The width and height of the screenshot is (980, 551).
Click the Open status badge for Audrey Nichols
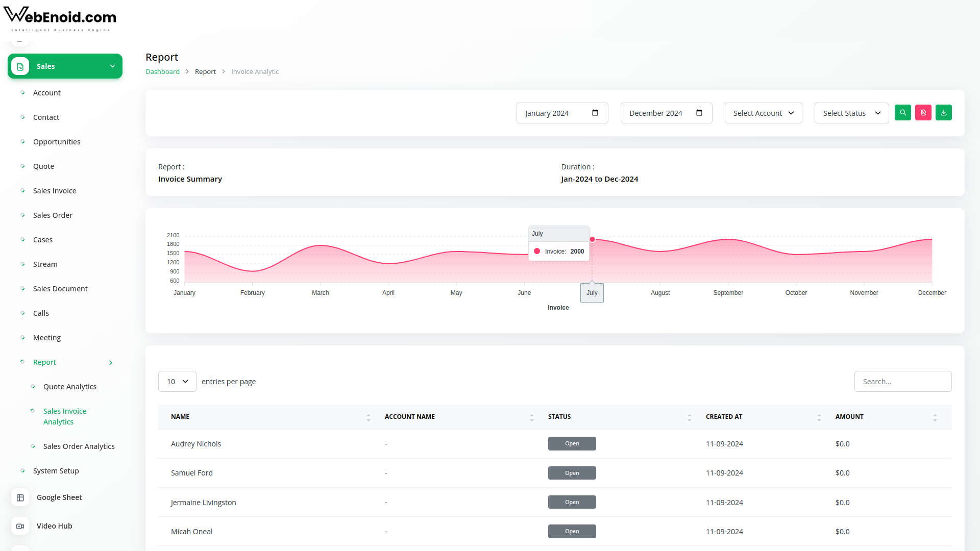[x=572, y=444]
